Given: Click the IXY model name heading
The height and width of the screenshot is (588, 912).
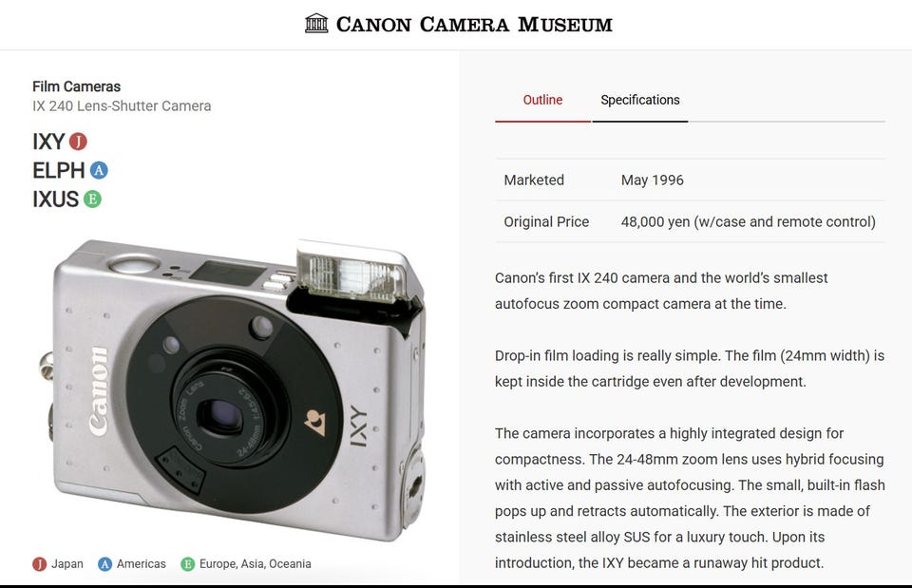Looking at the screenshot, I should [48, 142].
